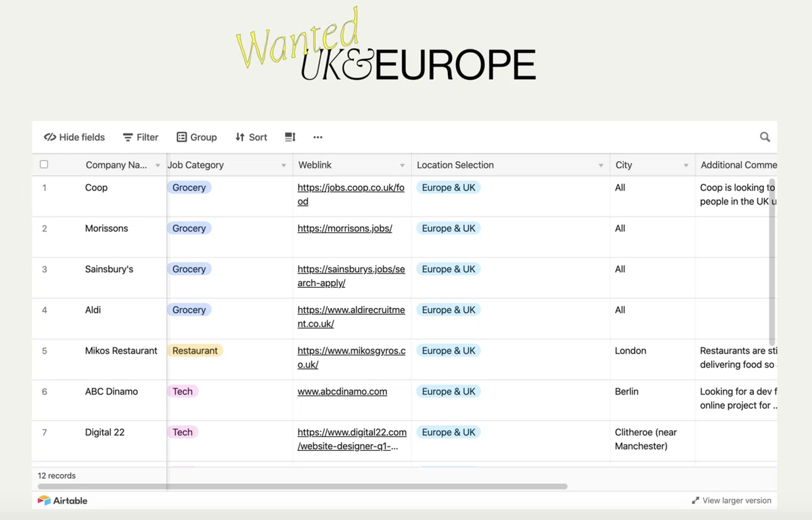Click row number 5
This screenshot has height=520, width=812.
(45, 351)
